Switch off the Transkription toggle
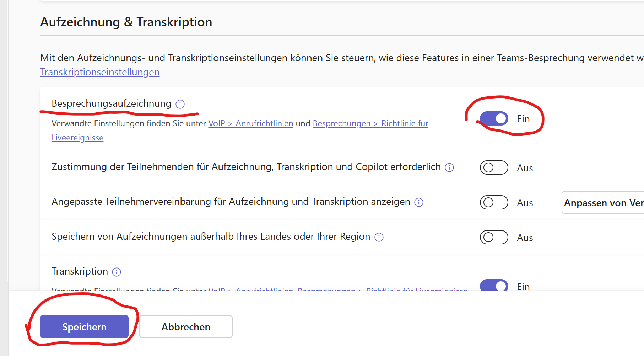644x356 pixels. 494,286
